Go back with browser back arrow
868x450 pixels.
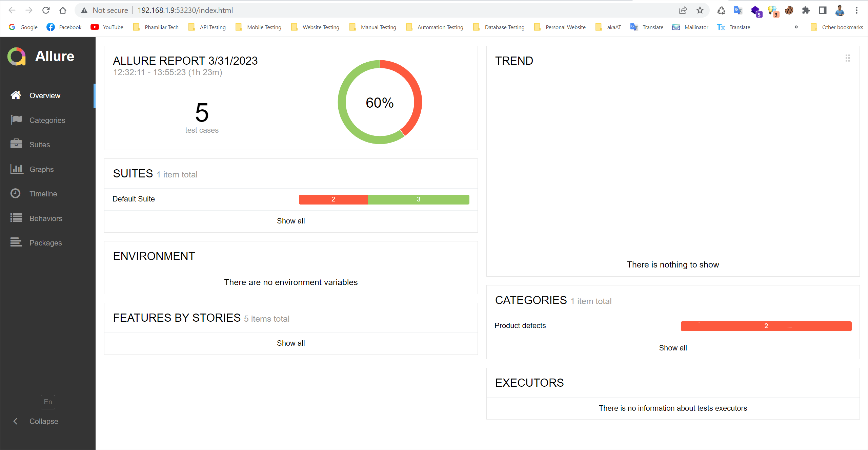tap(12, 10)
